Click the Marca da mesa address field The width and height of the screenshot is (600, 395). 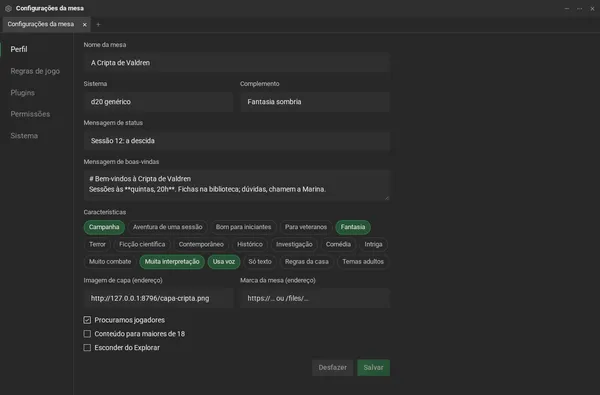[x=315, y=298]
